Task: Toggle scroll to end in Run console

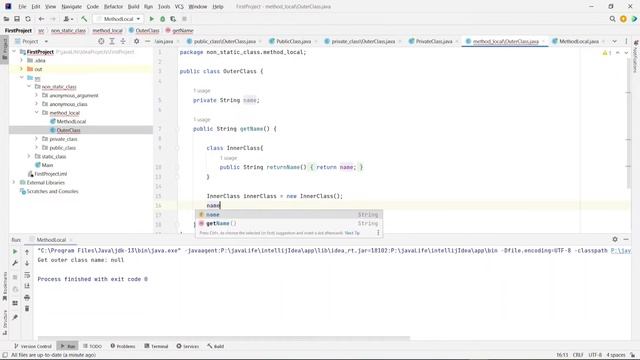Action: coord(27,286)
